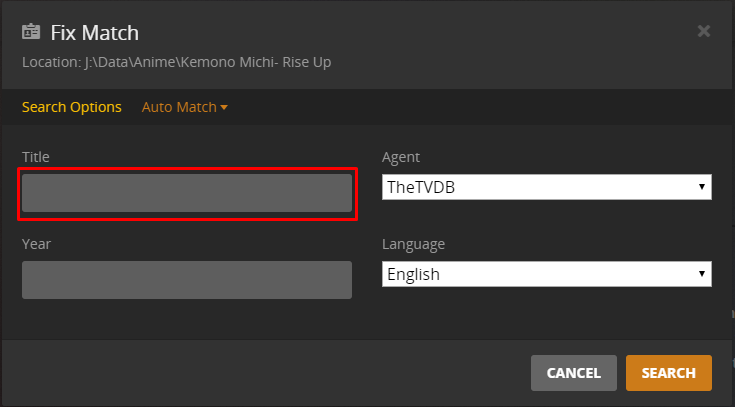The width and height of the screenshot is (735, 407).
Task: Close the Fix Match dialog with X
Action: 704,31
